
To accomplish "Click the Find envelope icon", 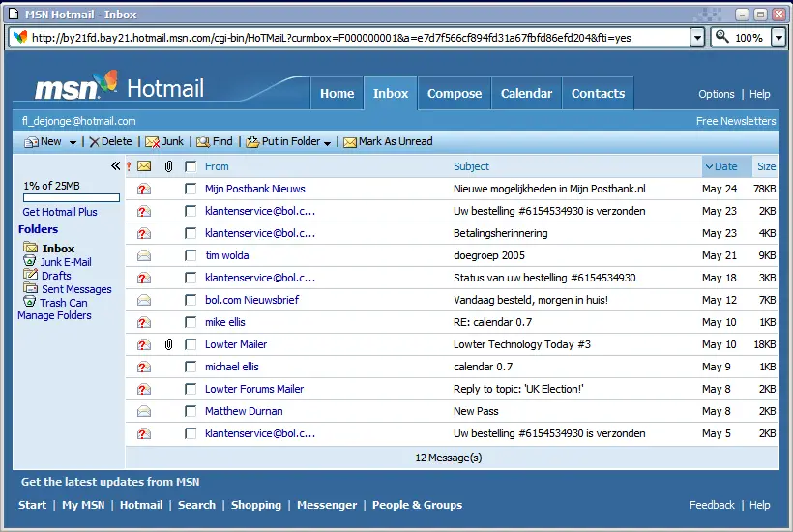I will click(203, 142).
